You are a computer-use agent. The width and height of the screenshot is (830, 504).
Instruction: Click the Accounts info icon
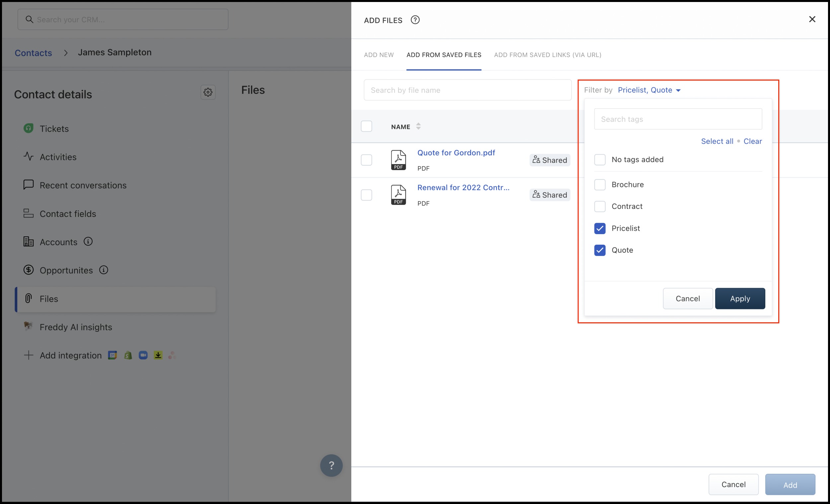tap(88, 241)
